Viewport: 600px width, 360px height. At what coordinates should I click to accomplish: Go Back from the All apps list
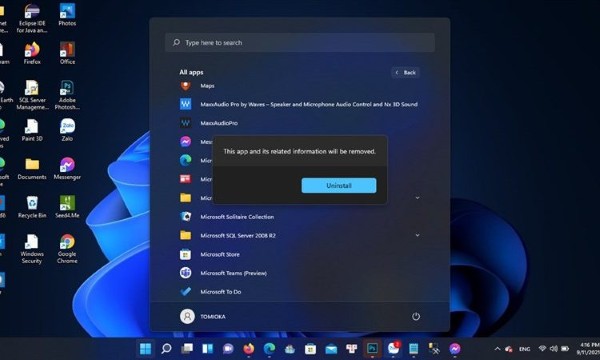click(406, 73)
